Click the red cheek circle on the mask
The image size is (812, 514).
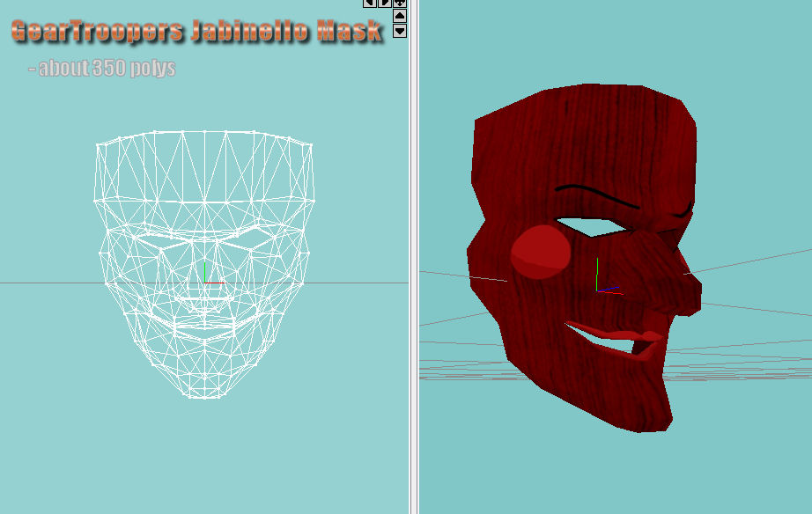[541, 252]
